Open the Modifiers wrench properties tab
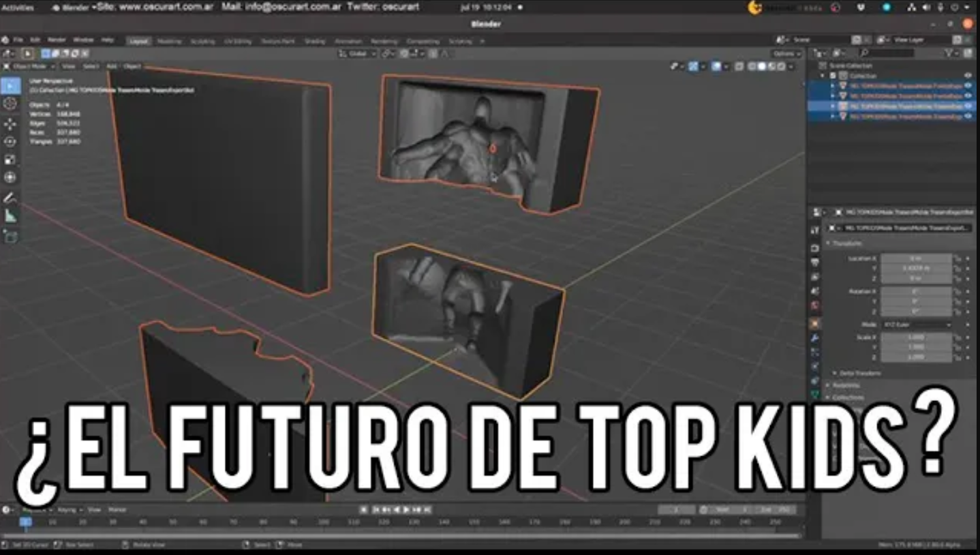The width and height of the screenshot is (980, 555). tap(815, 339)
